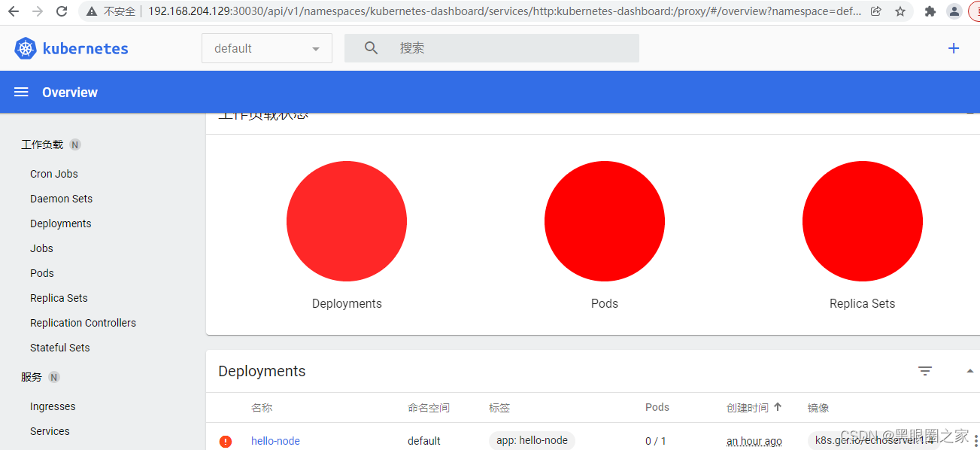The width and height of the screenshot is (980, 450).
Task: Click the 镜像 column header
Action: (818, 408)
